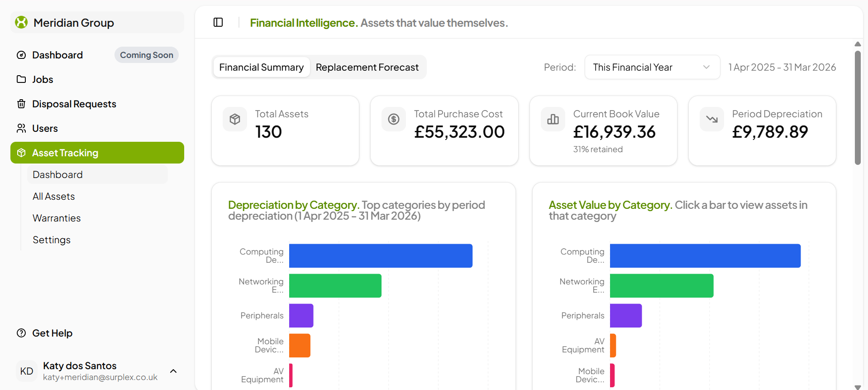Click the Users people icon
Image resolution: width=868 pixels, height=390 pixels.
tap(21, 128)
